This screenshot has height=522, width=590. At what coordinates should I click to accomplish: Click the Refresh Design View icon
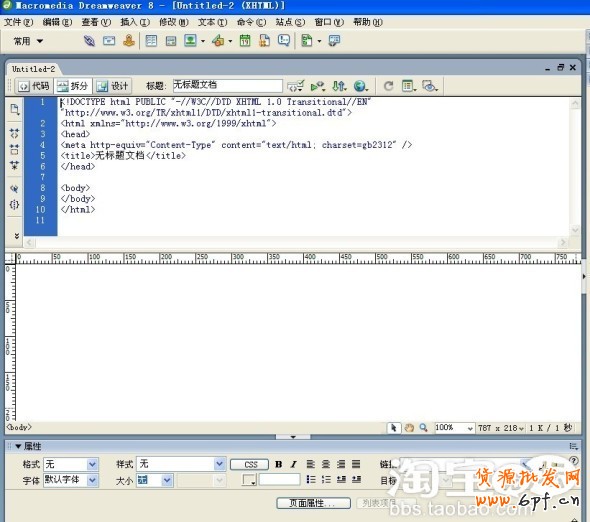tap(388, 86)
